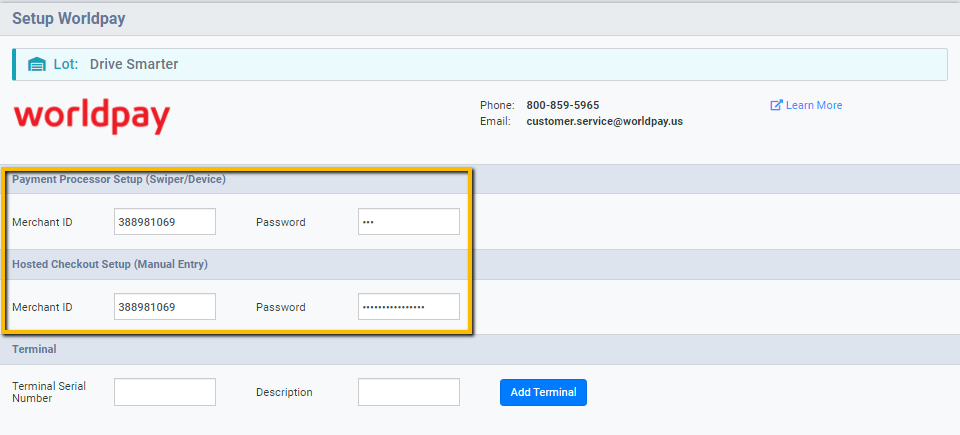Click the Setup Worldpay heading
The height and width of the screenshot is (435, 960).
click(x=69, y=18)
